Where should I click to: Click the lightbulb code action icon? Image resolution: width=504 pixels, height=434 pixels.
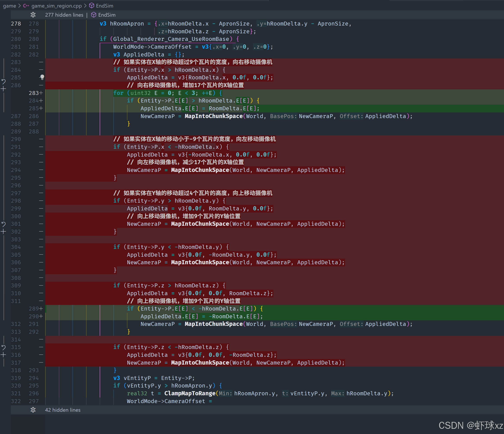[x=42, y=77]
